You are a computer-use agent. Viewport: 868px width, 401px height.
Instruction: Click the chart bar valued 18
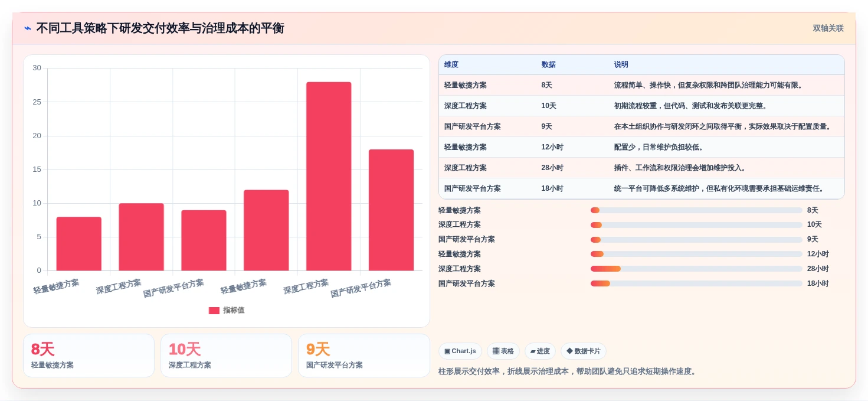click(391, 210)
